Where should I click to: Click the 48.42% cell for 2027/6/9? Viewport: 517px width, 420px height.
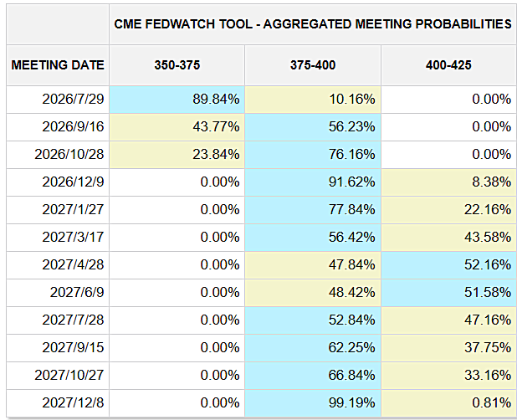(313, 293)
